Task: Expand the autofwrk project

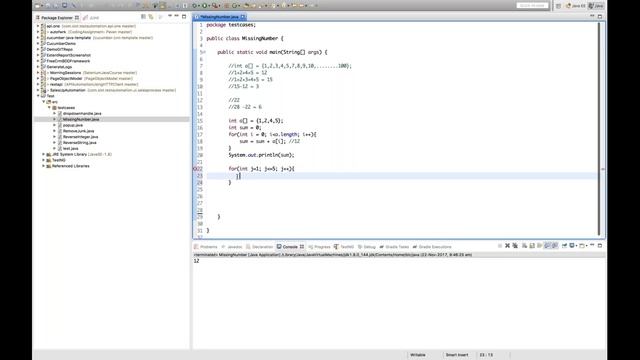Action: pyautogui.click(x=38, y=31)
